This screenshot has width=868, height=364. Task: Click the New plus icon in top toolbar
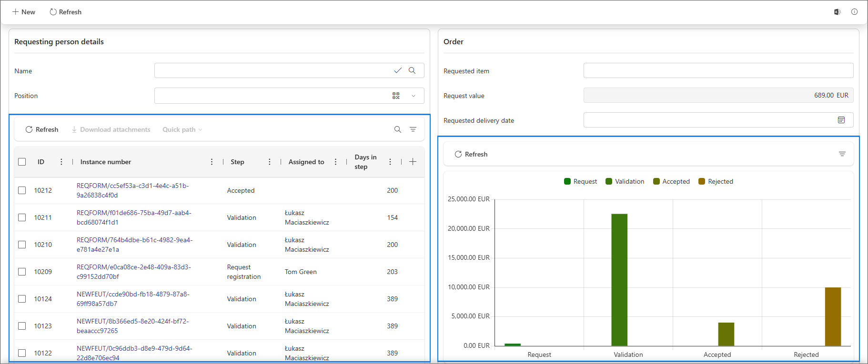[x=15, y=12]
